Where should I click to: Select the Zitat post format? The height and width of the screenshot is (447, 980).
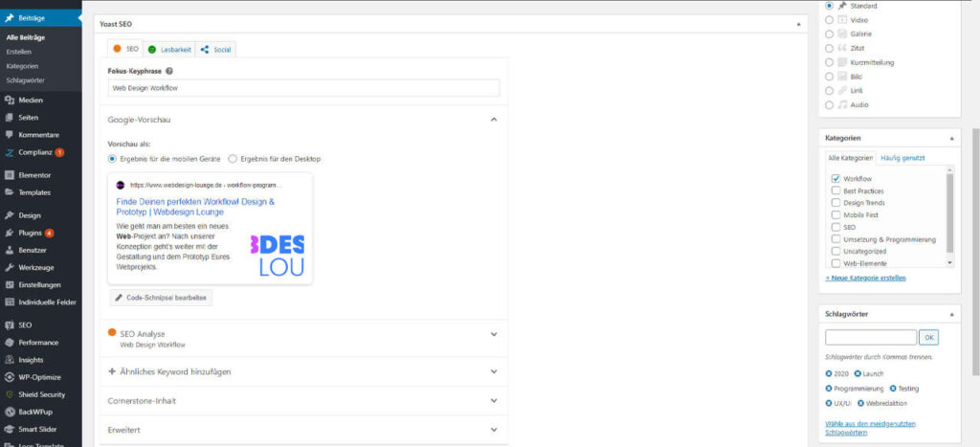[x=830, y=48]
